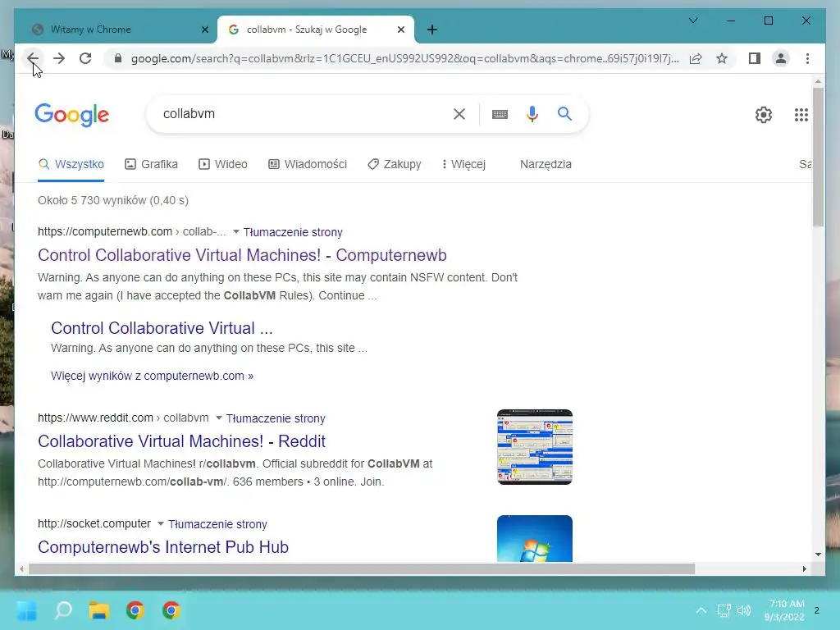The image size is (840, 630).
Task: Open 'Control Collaborative Virtual Machines! - Computernewb' result
Action: [x=242, y=255]
